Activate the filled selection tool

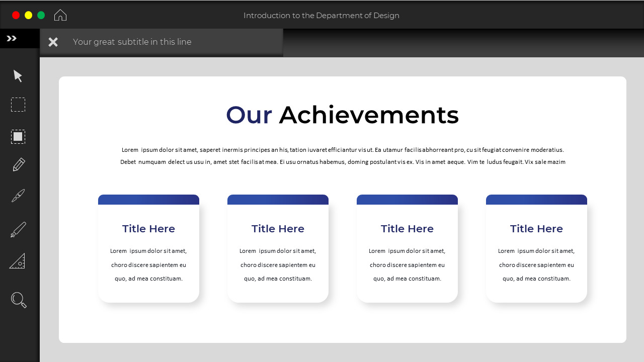pos(18,136)
